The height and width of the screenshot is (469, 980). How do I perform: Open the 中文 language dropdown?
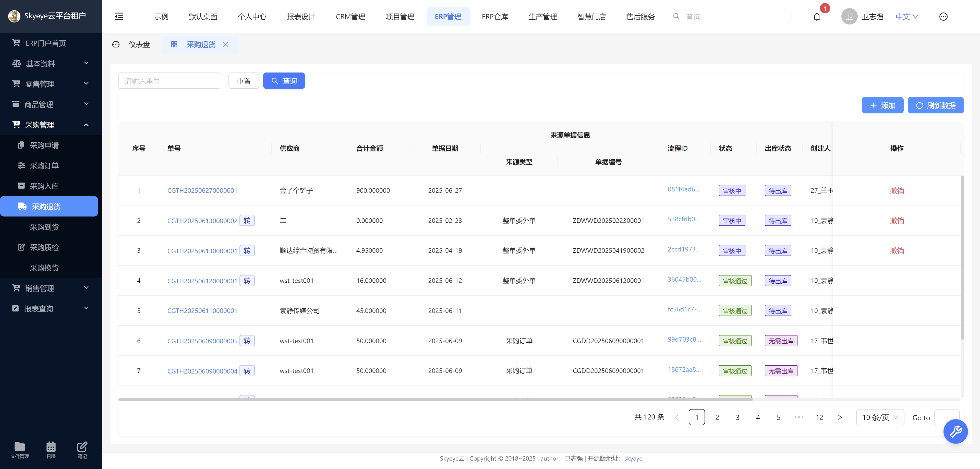907,17
